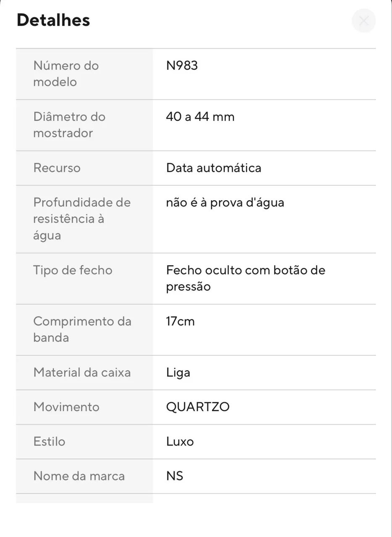The width and height of the screenshot is (392, 537).
Task: Select the 17cm band length value
Action: tap(180, 321)
